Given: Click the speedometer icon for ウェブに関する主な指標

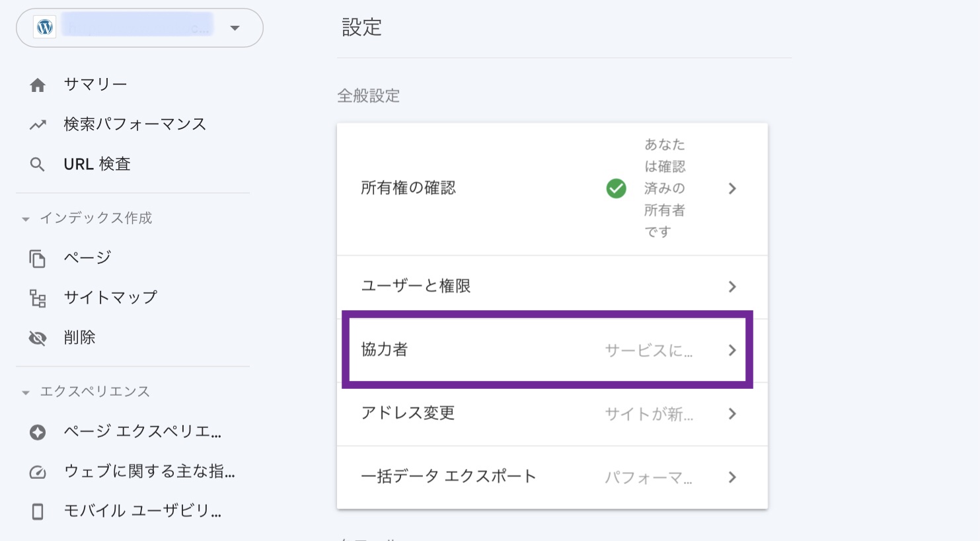Looking at the screenshot, I should tap(38, 472).
